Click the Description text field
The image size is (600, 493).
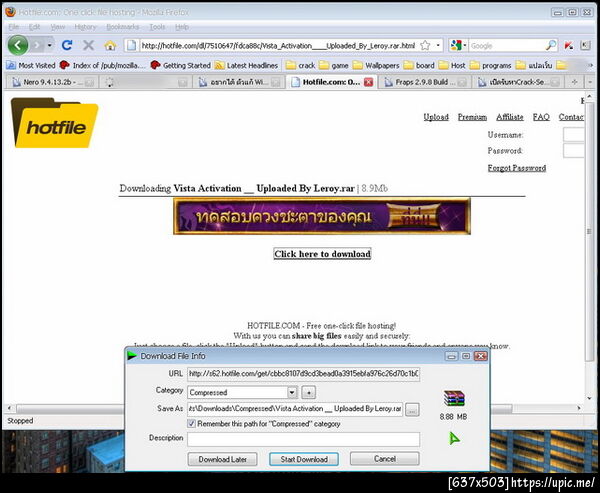click(x=303, y=439)
